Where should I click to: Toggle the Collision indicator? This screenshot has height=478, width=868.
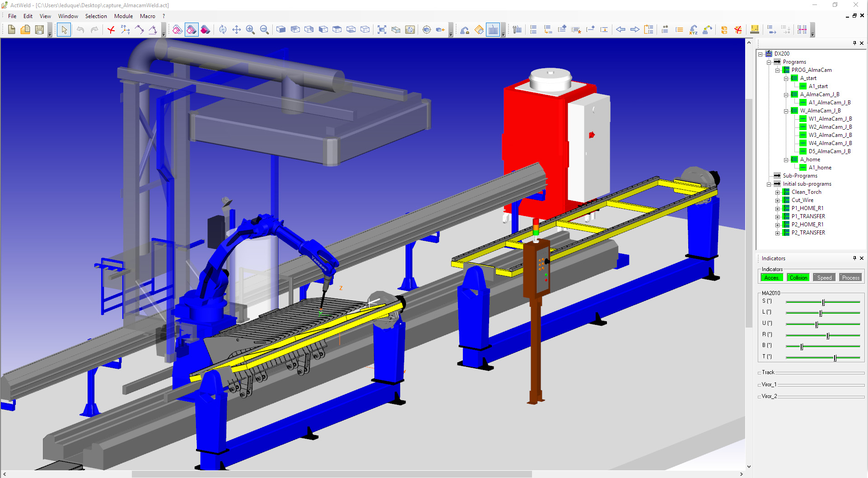(798, 277)
